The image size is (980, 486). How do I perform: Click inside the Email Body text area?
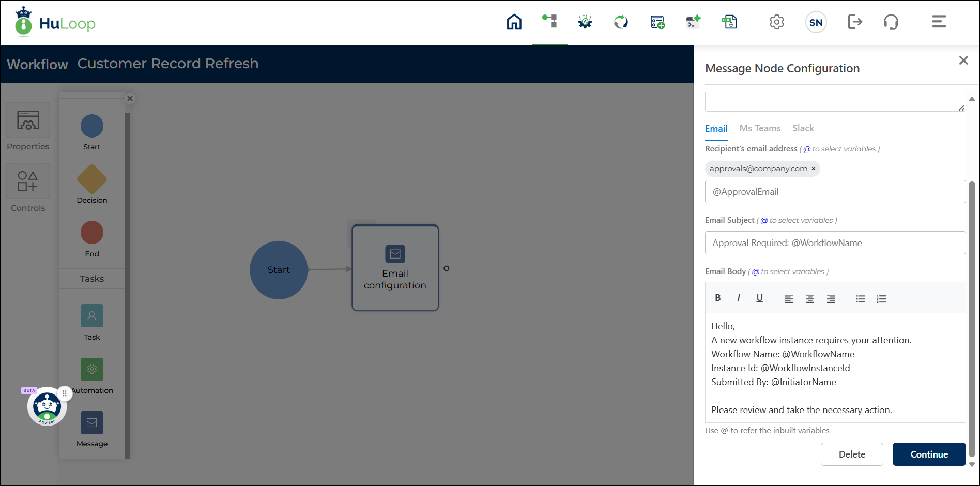pyautogui.click(x=835, y=368)
